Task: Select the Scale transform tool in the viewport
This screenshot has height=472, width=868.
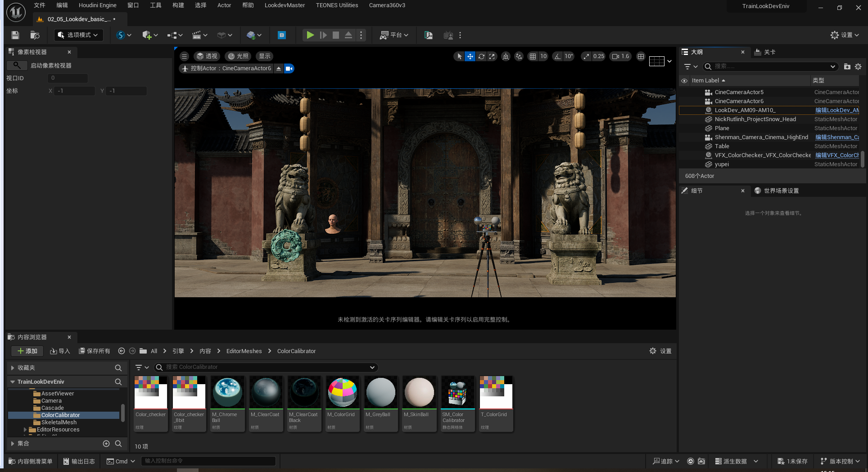Action: pos(492,56)
